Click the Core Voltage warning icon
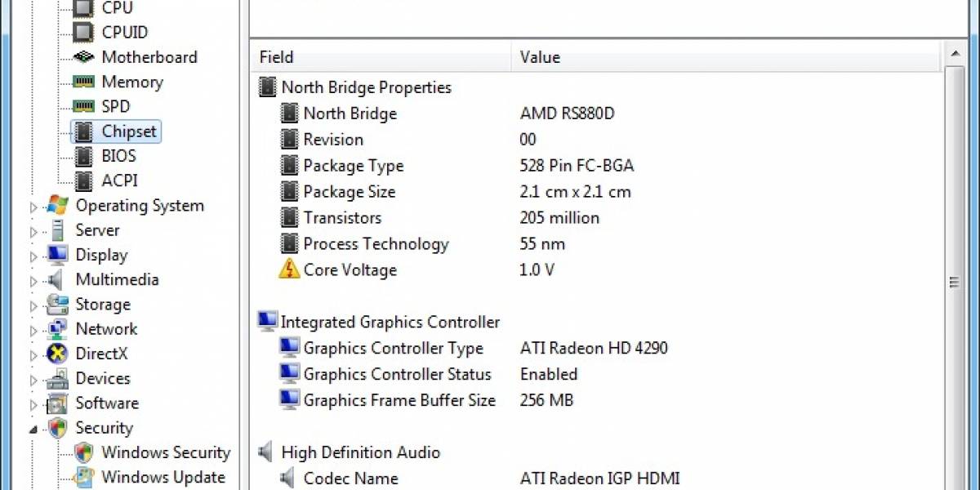The width and height of the screenshot is (980, 490). (289, 269)
